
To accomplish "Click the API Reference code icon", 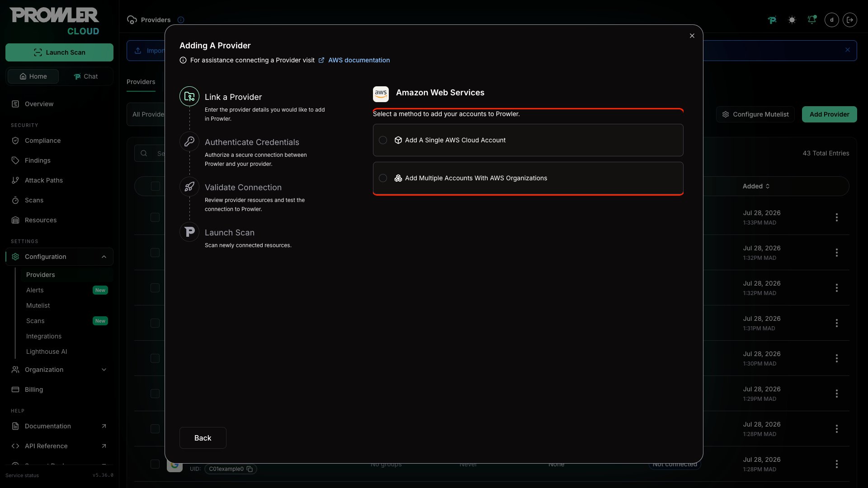I will [15, 446].
